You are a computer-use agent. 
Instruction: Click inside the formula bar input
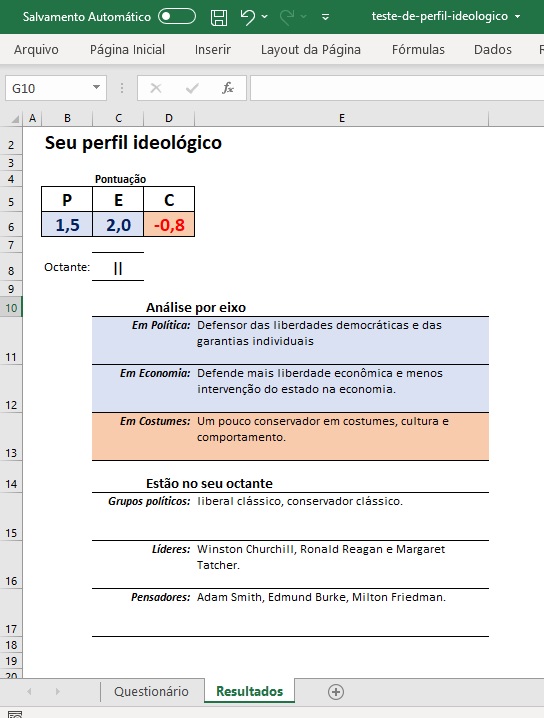coord(397,88)
